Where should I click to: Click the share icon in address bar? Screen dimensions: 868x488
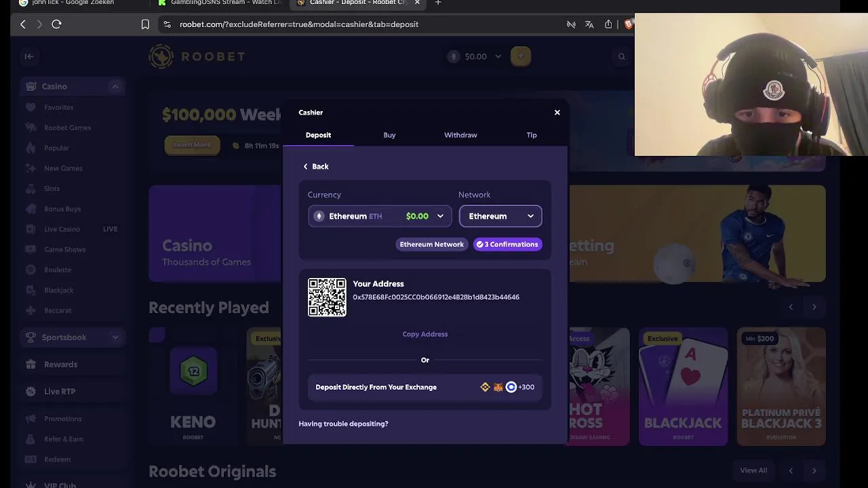[608, 24]
